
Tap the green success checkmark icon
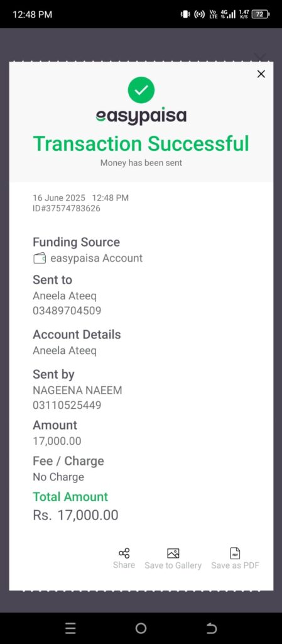click(x=141, y=90)
